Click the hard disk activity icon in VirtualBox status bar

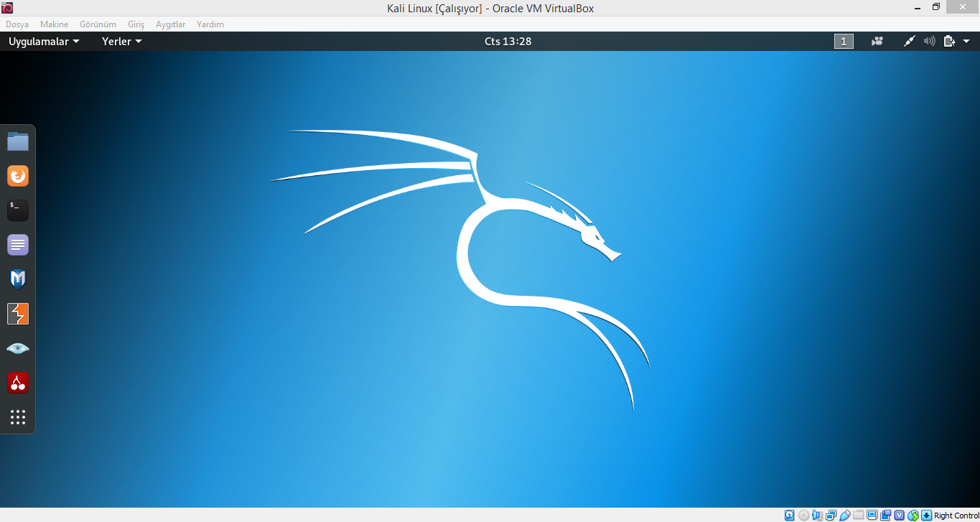coord(789,516)
